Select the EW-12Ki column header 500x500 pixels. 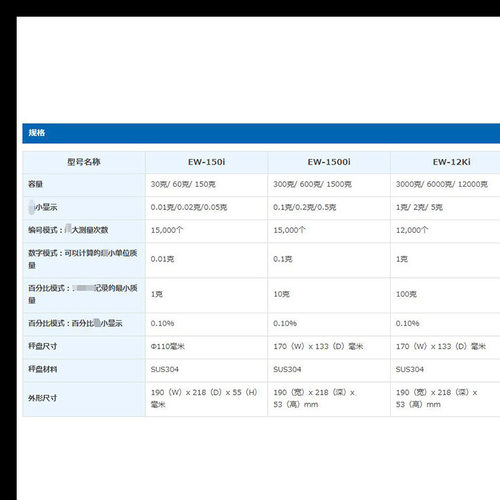[445, 162]
